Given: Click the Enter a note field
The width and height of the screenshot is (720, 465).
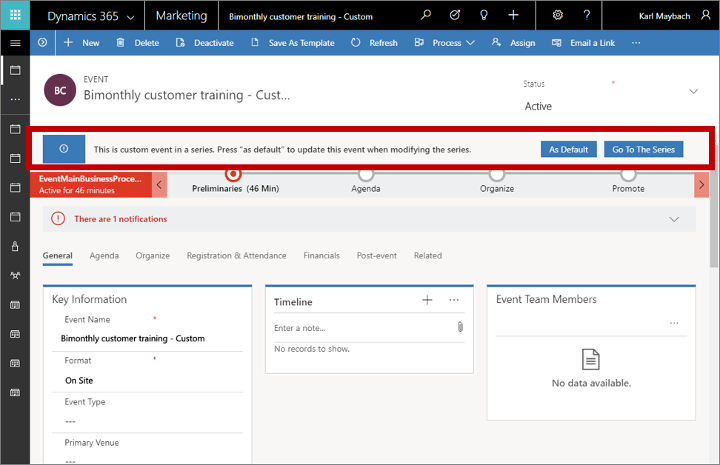Looking at the screenshot, I should (363, 328).
